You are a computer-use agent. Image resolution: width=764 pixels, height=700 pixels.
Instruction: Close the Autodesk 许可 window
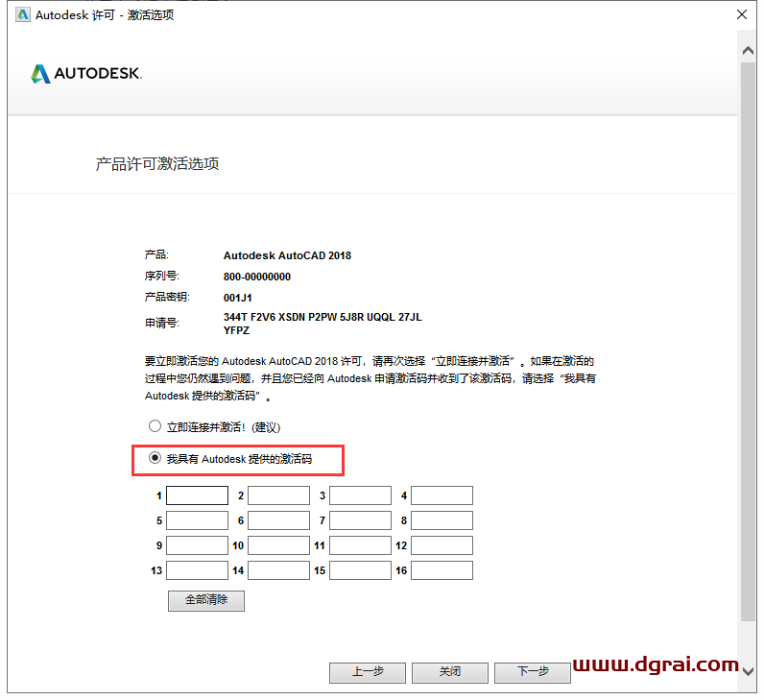(742, 14)
